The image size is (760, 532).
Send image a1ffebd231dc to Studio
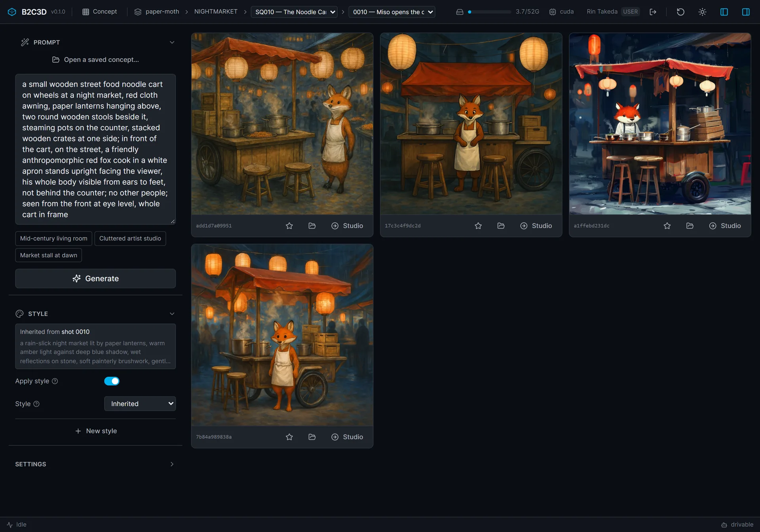725,226
